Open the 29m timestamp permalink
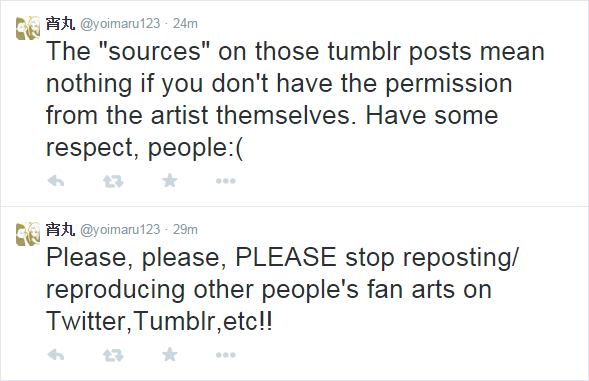Screen dimensions: 589x381 pos(185,230)
